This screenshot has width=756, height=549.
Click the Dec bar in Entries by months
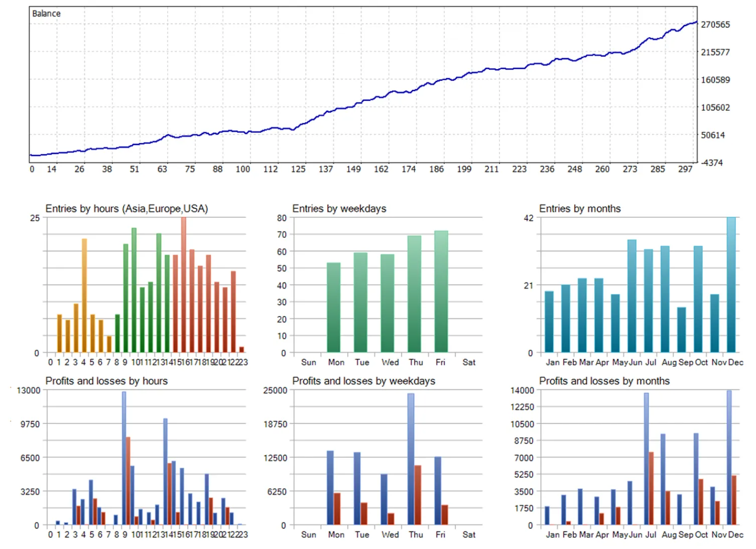pos(731,285)
